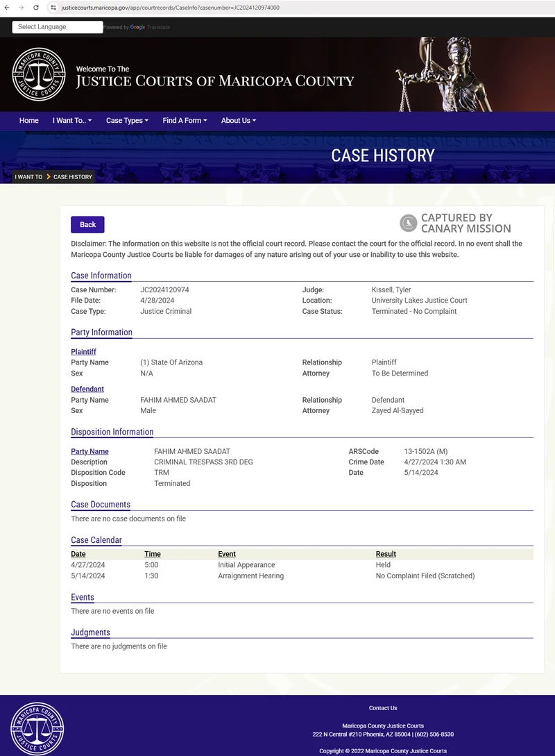The image size is (555, 756).
Task: Click CRIMINAL TRESPASS 3RD DEG description
Action: pos(203,462)
